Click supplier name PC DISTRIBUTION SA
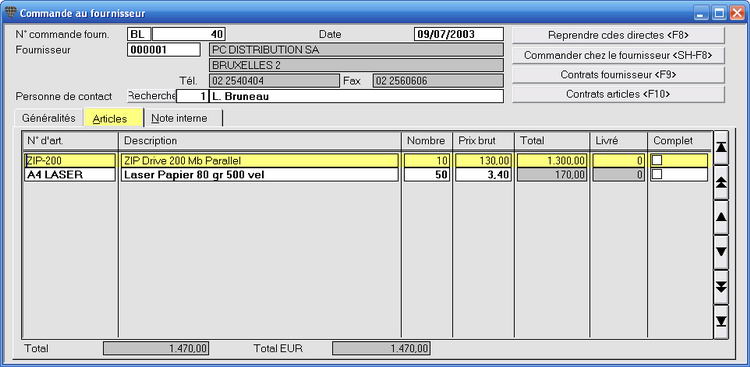 356,50
